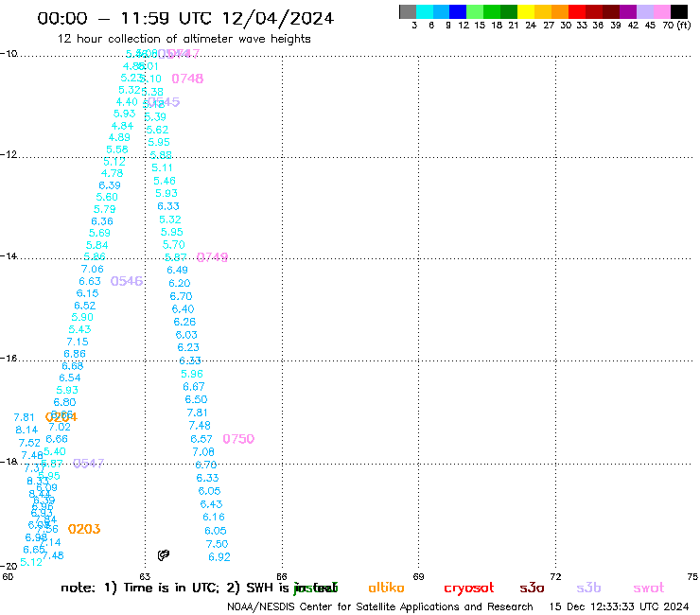Click the gray 3 ft legend swatch
The image size is (700, 615).
click(408, 11)
